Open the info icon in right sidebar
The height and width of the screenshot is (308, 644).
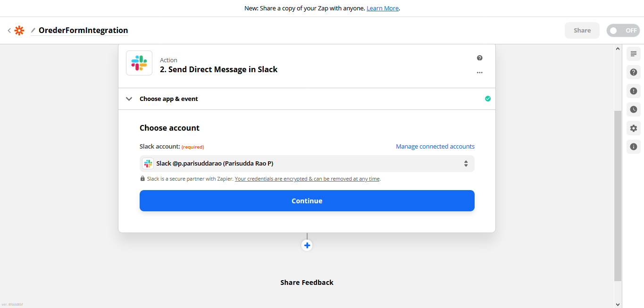[633, 147]
